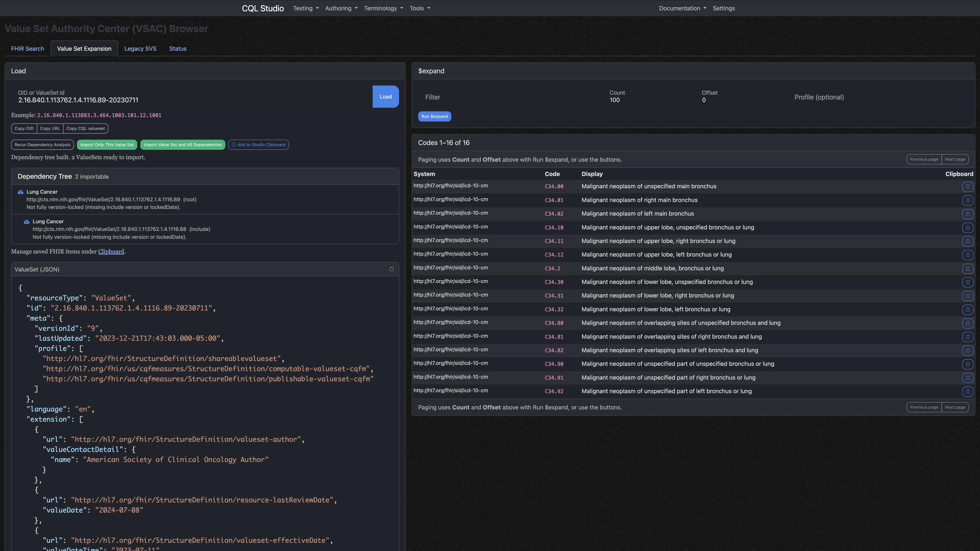Focus the Profile (optional) field
The height and width of the screenshot is (551, 980).
pyautogui.click(x=878, y=97)
